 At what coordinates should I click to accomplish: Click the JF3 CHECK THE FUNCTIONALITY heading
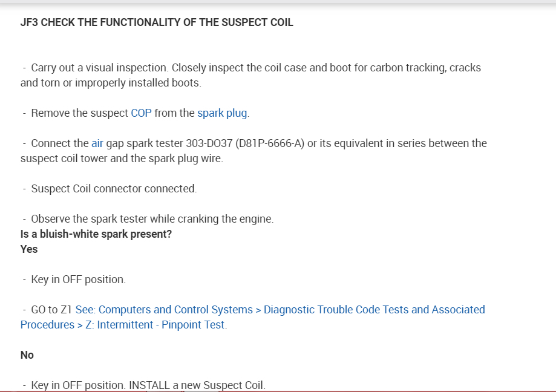pos(157,22)
